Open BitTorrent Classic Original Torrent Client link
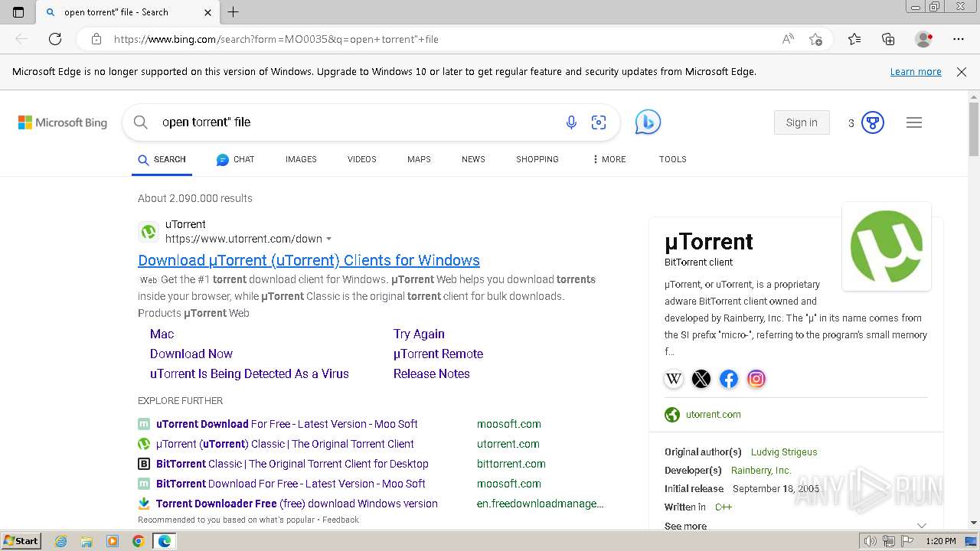 (292, 464)
